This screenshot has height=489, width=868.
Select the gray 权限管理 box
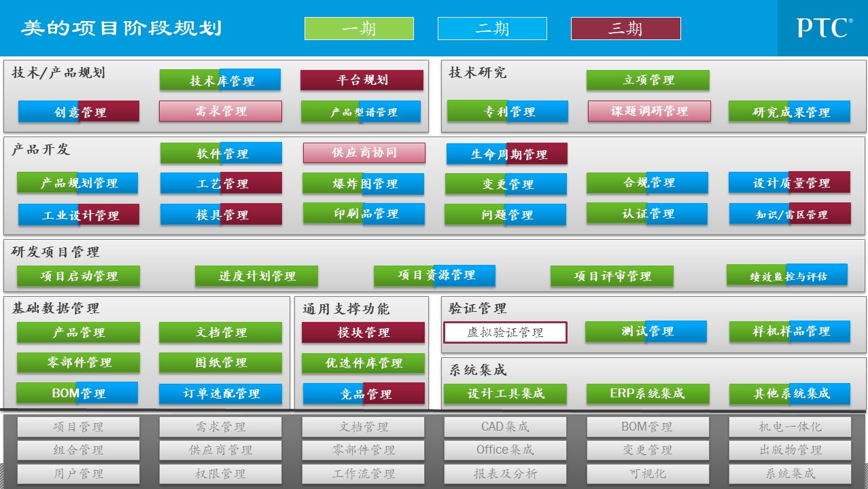pos(220,473)
